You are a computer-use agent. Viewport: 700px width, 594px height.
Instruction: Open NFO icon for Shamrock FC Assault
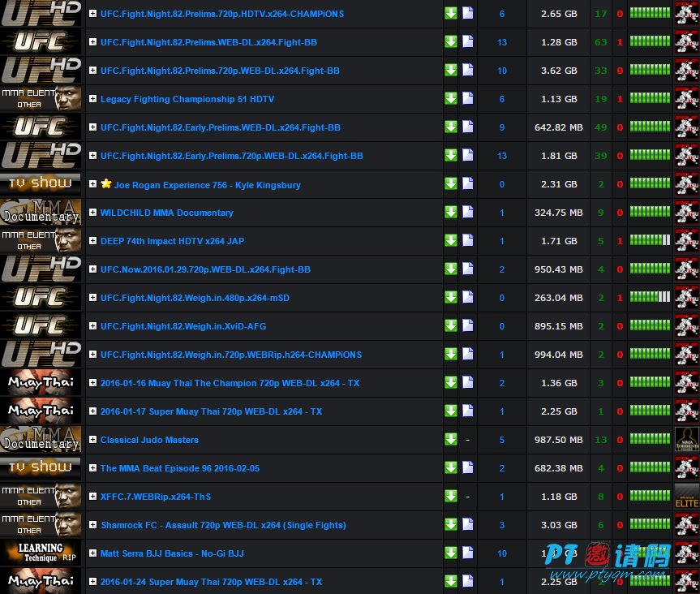[467, 524]
